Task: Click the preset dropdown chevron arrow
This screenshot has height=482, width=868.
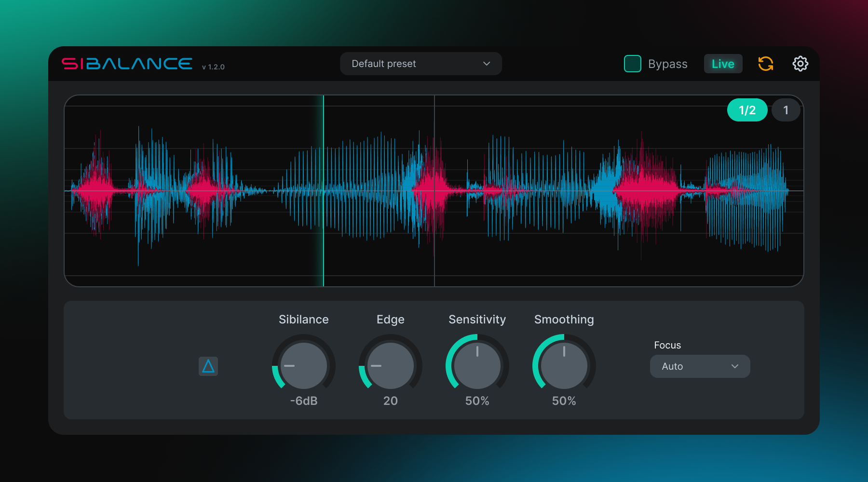Action: point(487,64)
